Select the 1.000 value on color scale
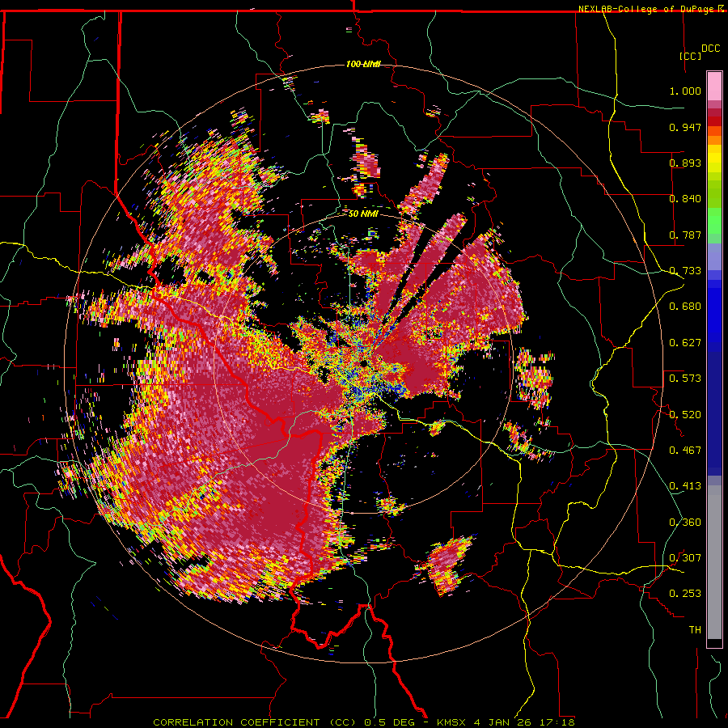 [x=685, y=91]
